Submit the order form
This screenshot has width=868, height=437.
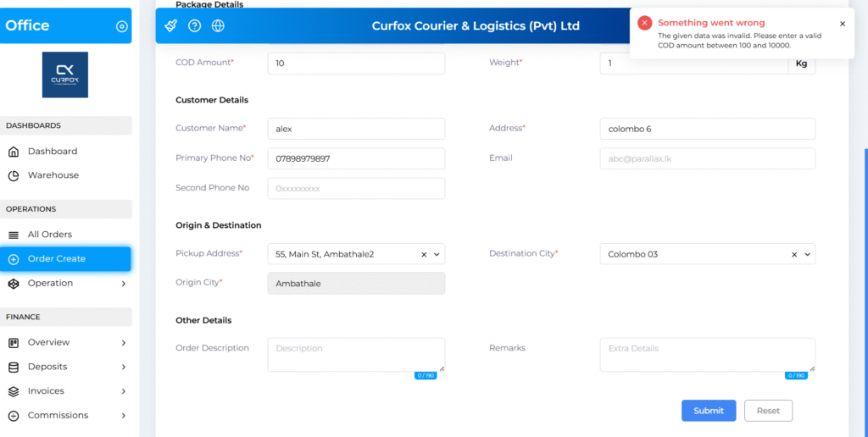click(709, 411)
